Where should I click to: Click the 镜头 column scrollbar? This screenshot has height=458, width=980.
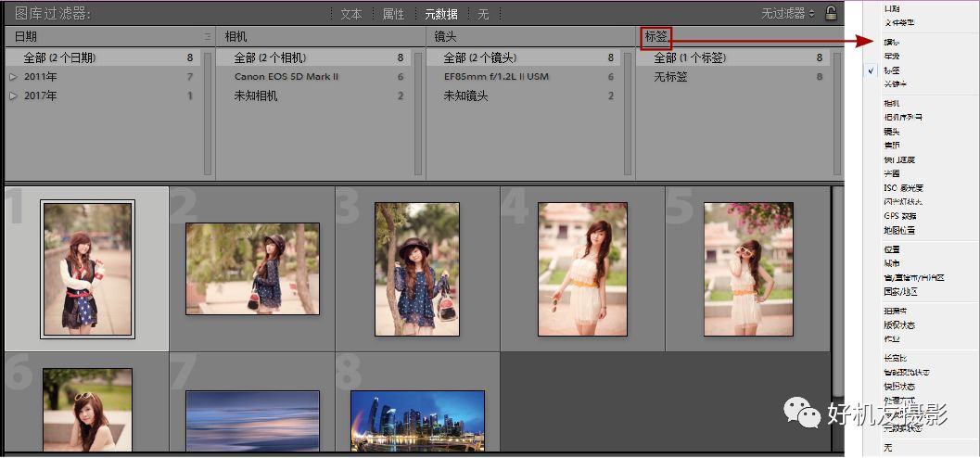[x=628, y=114]
